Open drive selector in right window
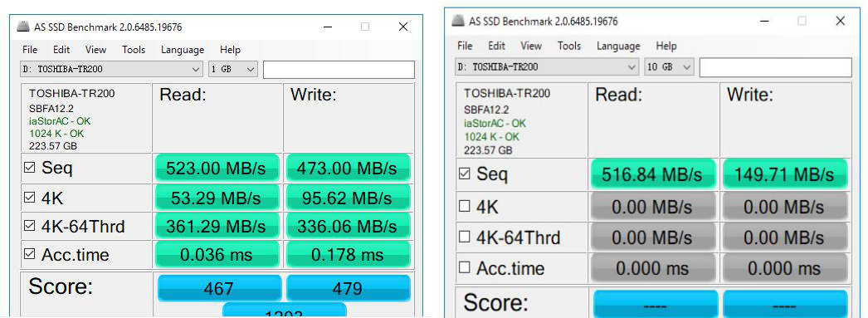868x318 pixels. [547, 67]
